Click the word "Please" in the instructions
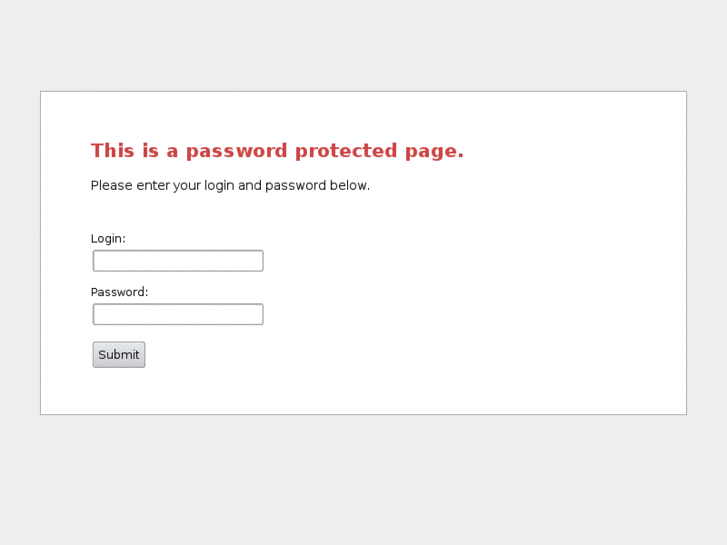 tap(111, 186)
